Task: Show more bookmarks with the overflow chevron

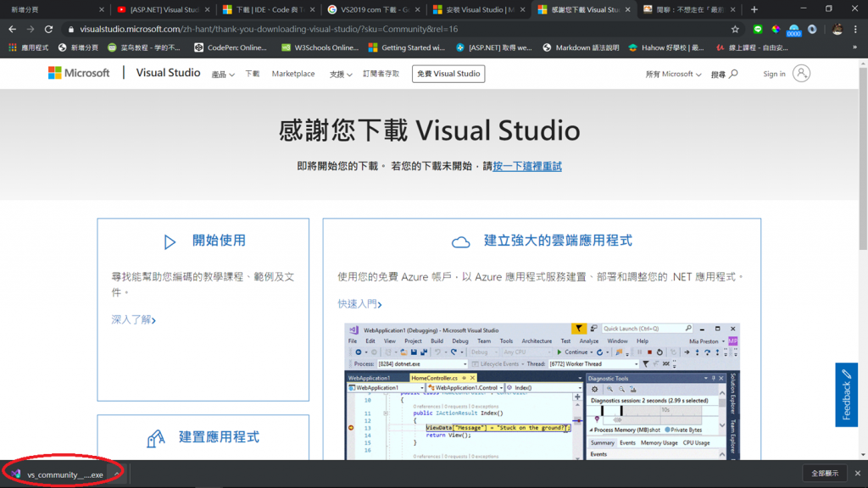Action: click(854, 47)
